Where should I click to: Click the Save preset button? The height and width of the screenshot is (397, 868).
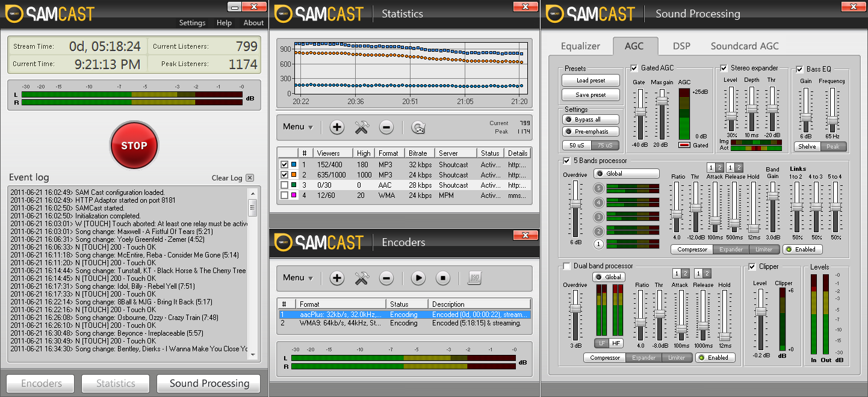pos(590,94)
